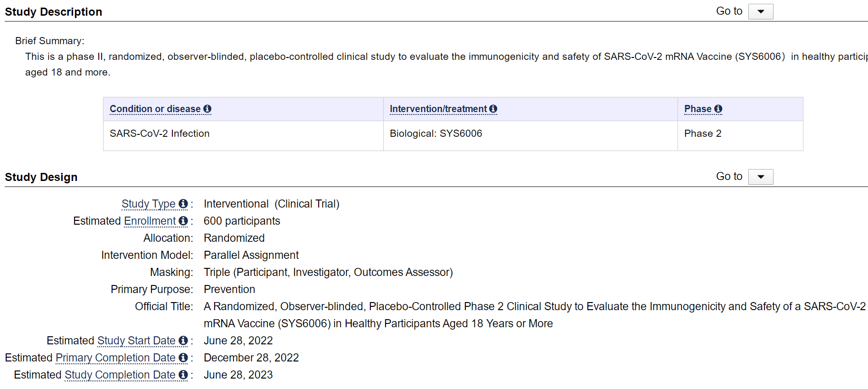Click info icon beside Condition or disease
Screen dimensions: 868x389
[x=208, y=109]
